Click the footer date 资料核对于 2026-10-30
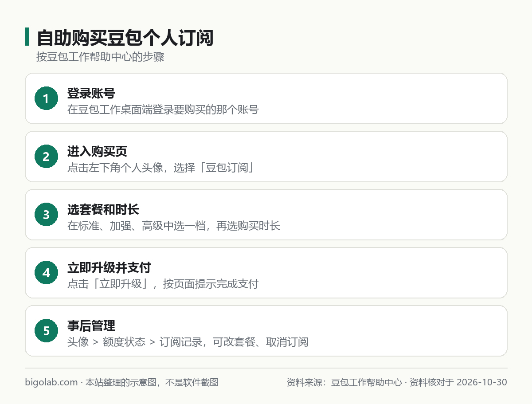This screenshot has width=532, height=404. (x=458, y=382)
